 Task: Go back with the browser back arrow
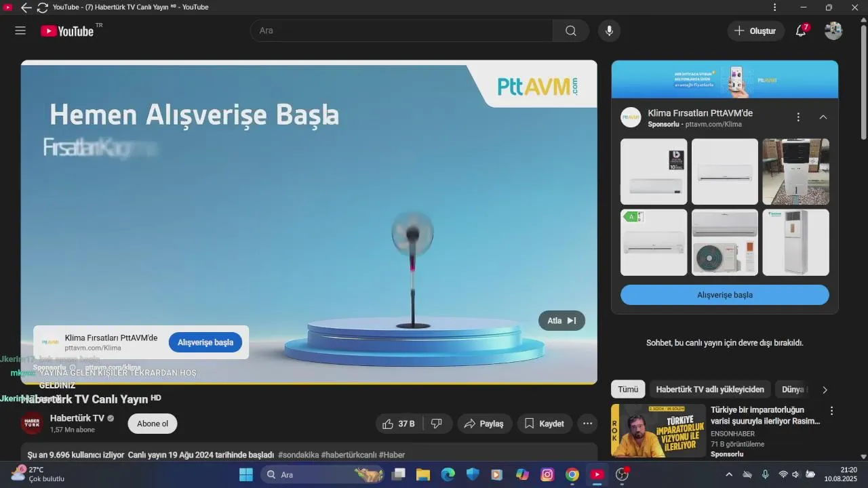point(26,7)
